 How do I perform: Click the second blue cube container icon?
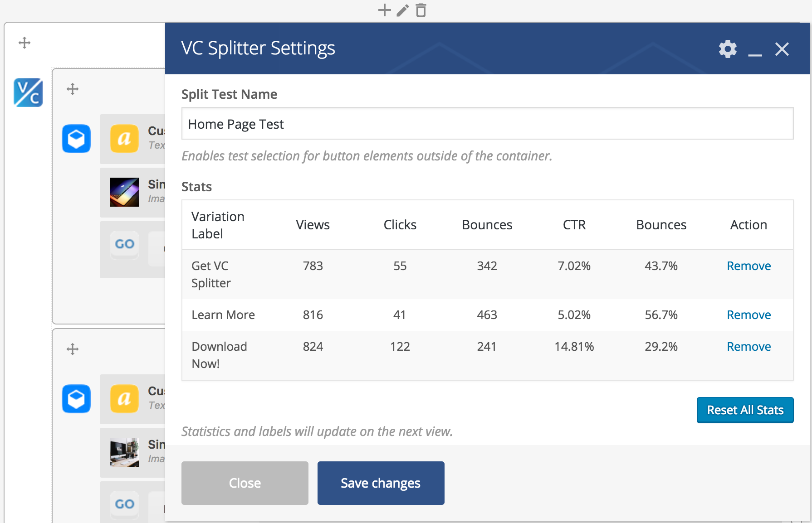click(x=76, y=399)
